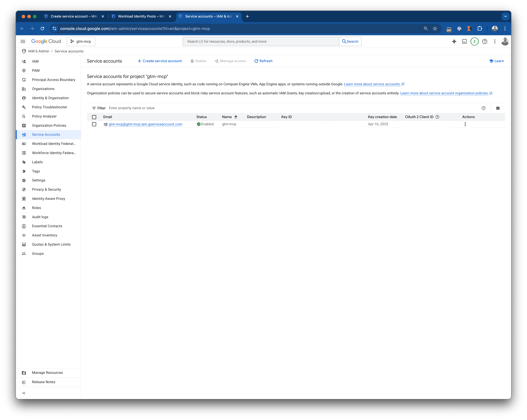This screenshot has width=527, height=420.
Task: Click the Chrome profile avatar
Action: tap(495, 29)
